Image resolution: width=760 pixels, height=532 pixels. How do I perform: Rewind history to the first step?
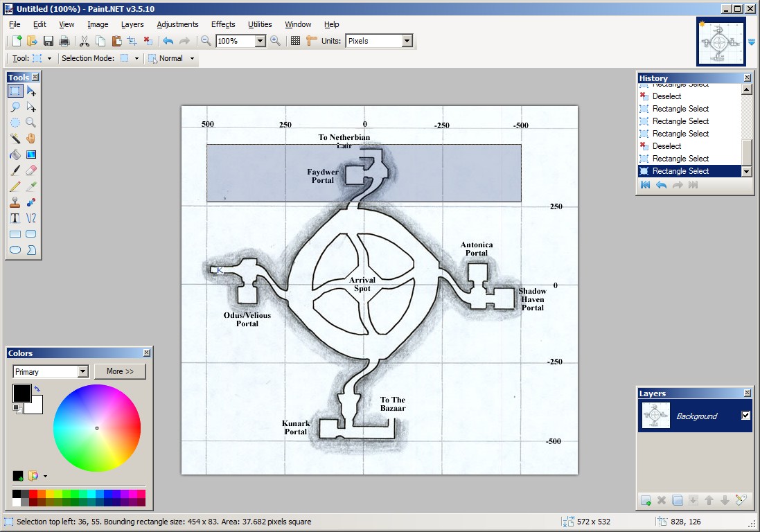pyautogui.click(x=645, y=184)
